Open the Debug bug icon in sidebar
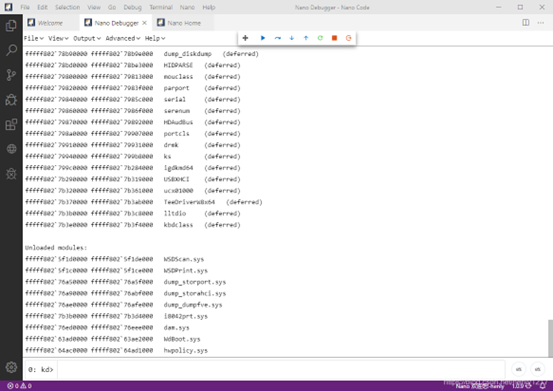553x391 pixels. pos(11,100)
